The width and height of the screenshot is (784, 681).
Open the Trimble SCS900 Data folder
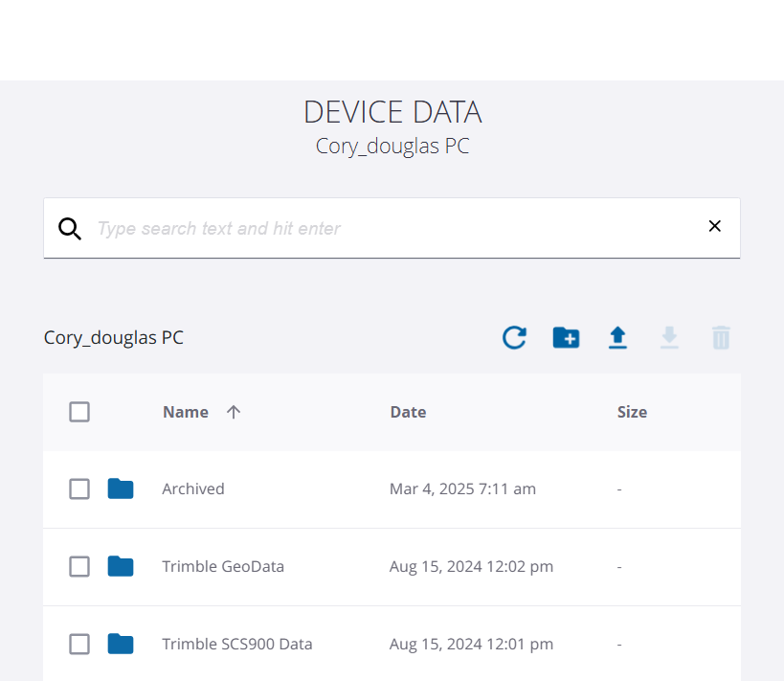(x=237, y=644)
